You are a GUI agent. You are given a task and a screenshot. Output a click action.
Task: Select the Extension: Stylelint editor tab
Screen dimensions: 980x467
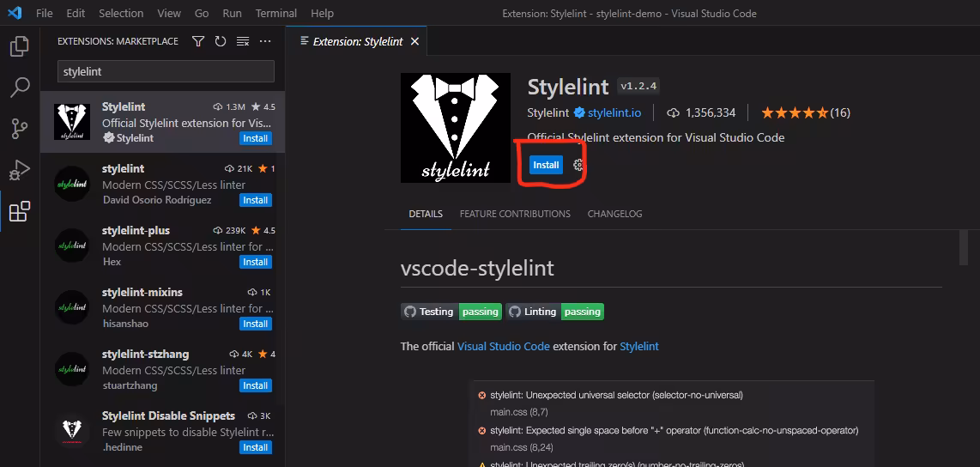[x=357, y=41]
